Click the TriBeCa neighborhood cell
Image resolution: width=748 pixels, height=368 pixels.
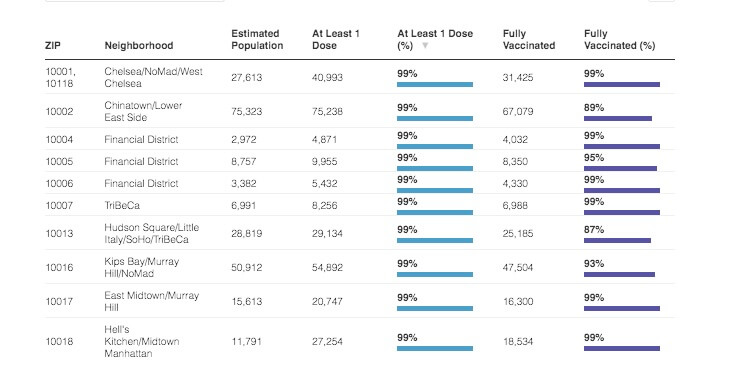pyautogui.click(x=122, y=206)
